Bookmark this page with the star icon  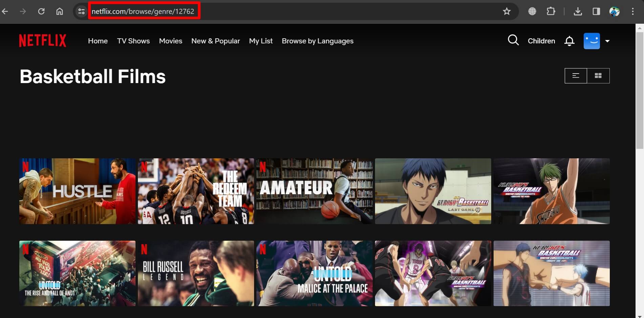506,12
